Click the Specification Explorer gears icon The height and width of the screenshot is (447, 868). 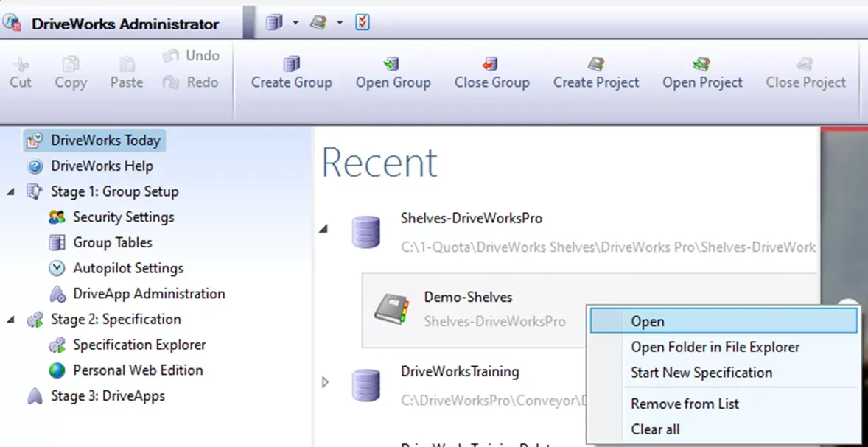(57, 345)
